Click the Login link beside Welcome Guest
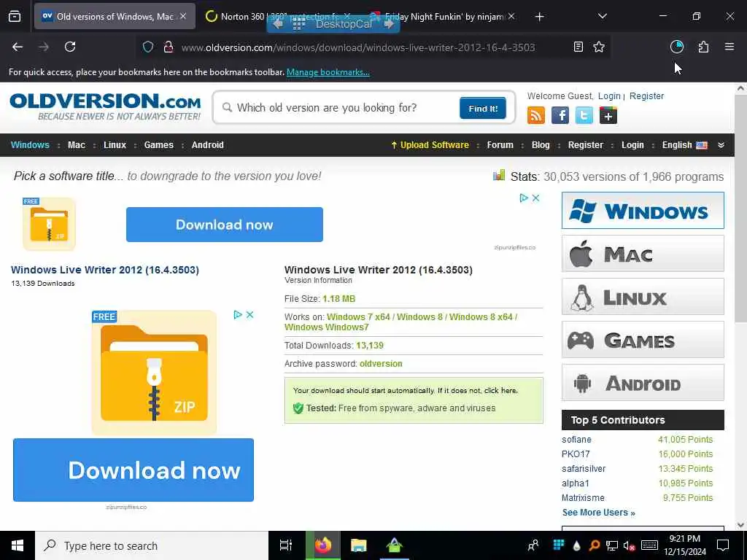The image size is (747, 560). pyautogui.click(x=609, y=96)
